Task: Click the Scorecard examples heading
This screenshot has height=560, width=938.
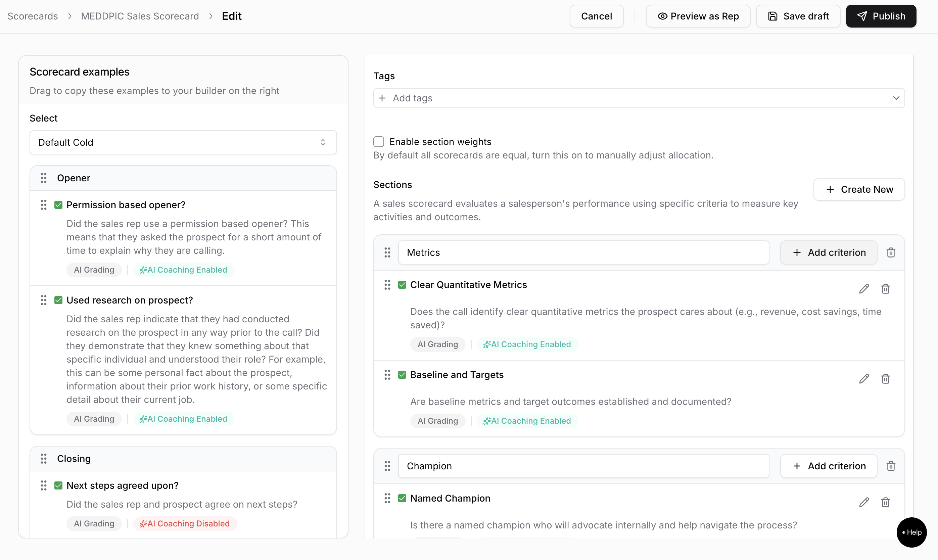Action: coord(80,72)
